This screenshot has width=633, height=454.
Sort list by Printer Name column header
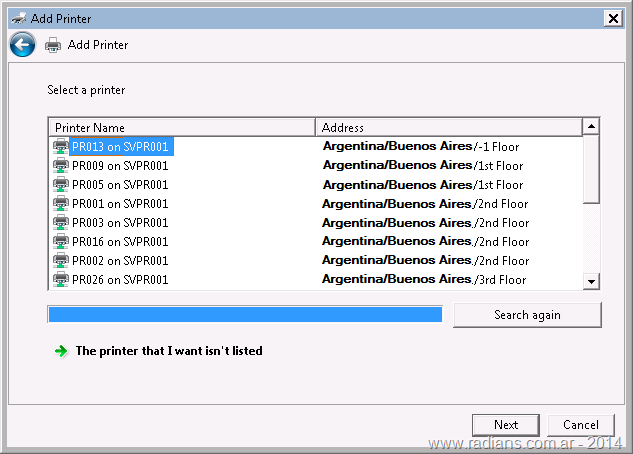coord(182,127)
